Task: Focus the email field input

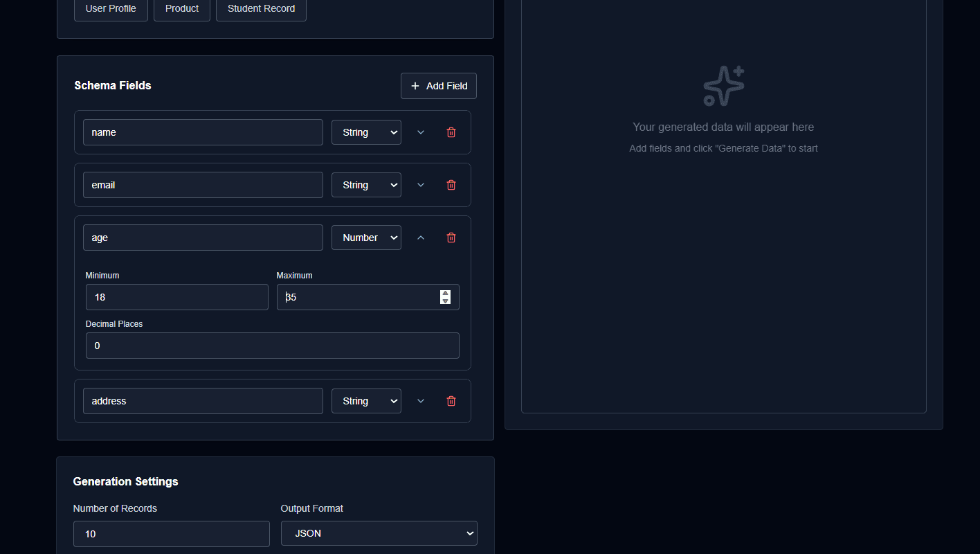Action: [x=203, y=185]
